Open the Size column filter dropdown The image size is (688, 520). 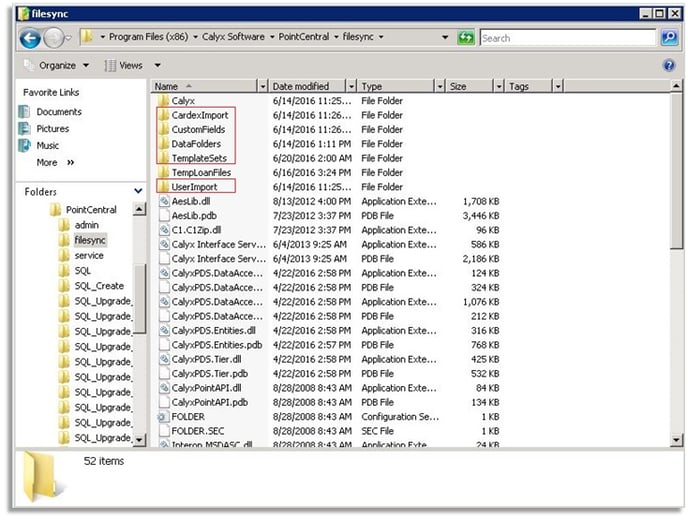coord(498,86)
